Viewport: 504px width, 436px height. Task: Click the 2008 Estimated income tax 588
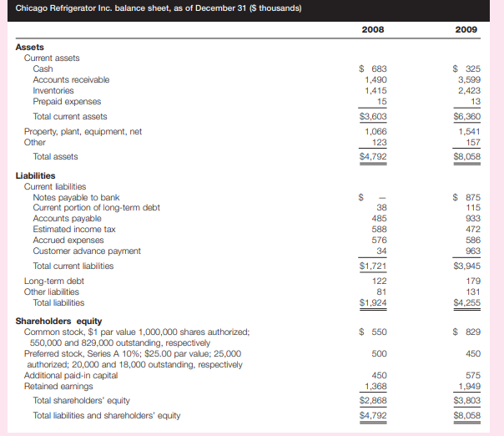coord(380,230)
